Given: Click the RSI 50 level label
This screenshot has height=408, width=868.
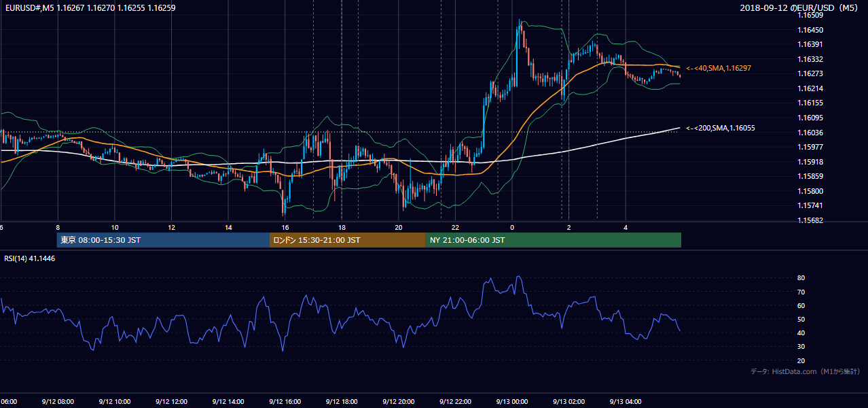Looking at the screenshot, I should point(801,319).
